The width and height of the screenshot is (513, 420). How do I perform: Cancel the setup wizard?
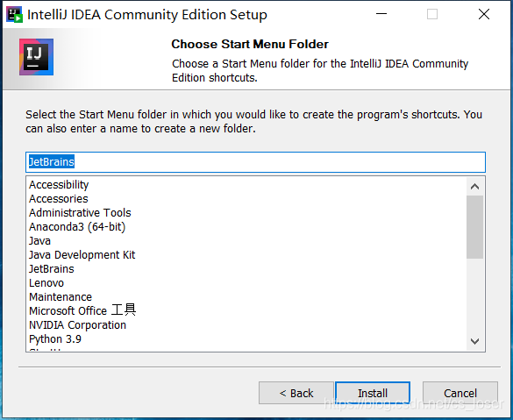pos(460,393)
